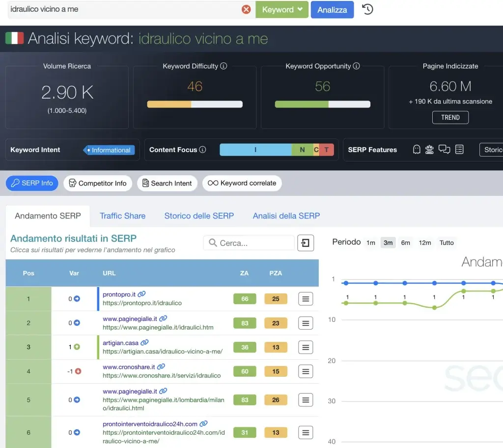Switch the period to Tutto
Image resolution: width=503 pixels, height=448 pixels.
[x=447, y=242]
